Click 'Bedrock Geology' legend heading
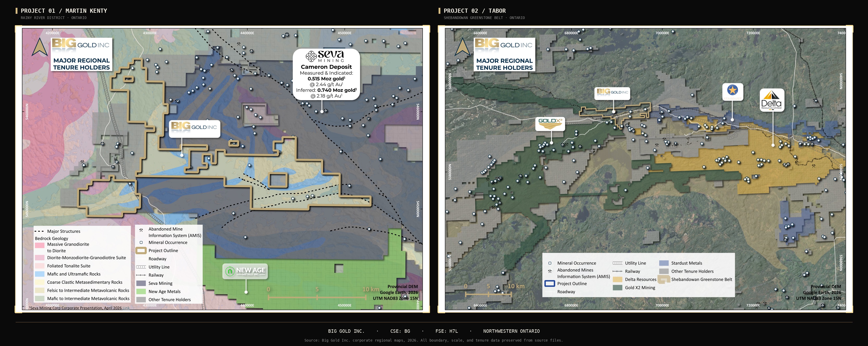 click(x=52, y=238)
